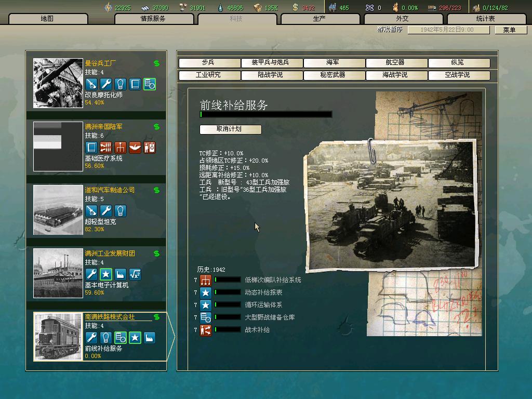Open the 陆战学说 land doctrine category
The width and height of the screenshot is (532, 399).
coord(271,75)
